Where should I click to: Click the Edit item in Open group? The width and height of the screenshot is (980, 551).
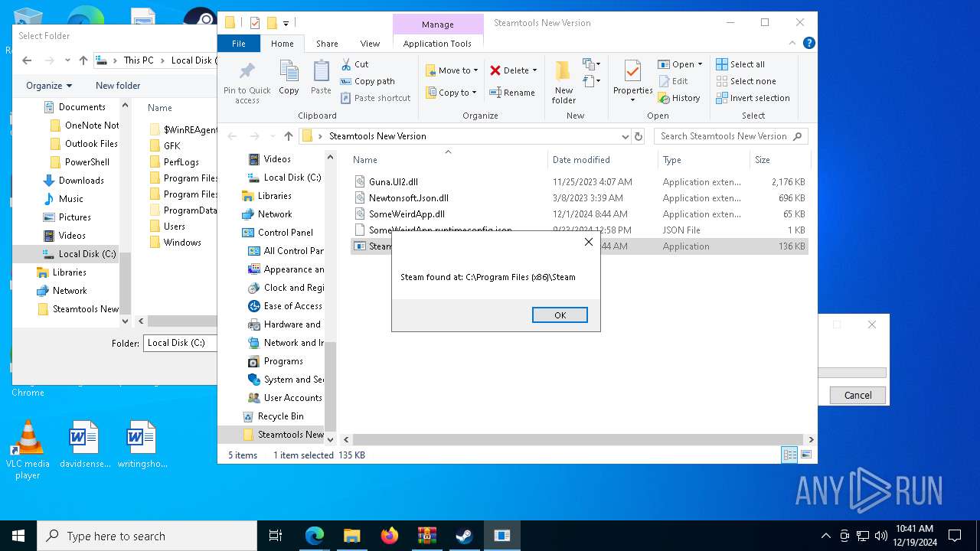[673, 81]
